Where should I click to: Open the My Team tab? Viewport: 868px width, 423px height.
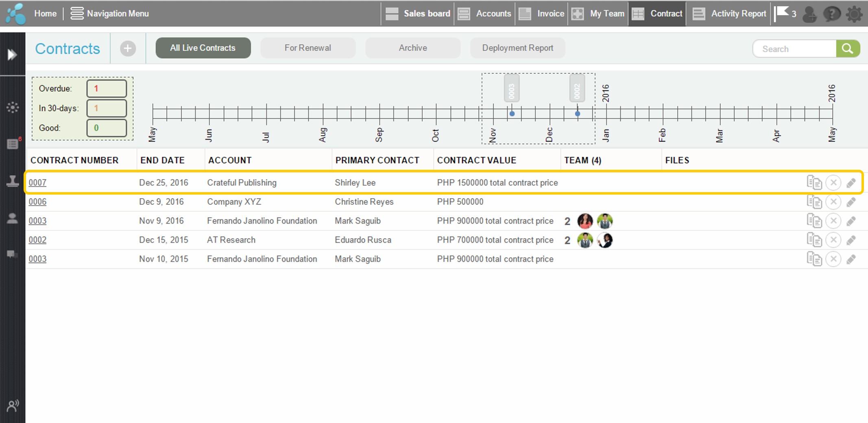point(598,13)
